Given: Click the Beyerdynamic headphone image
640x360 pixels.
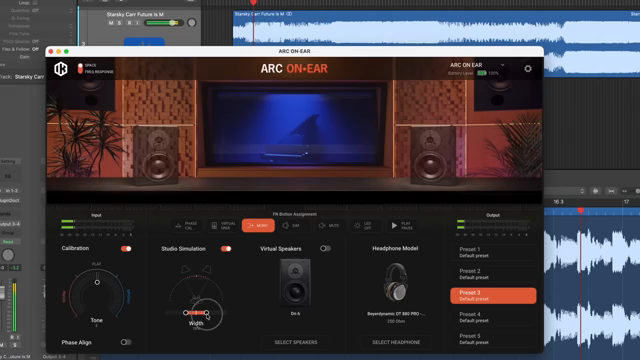Looking at the screenshot, I should coord(395,282).
